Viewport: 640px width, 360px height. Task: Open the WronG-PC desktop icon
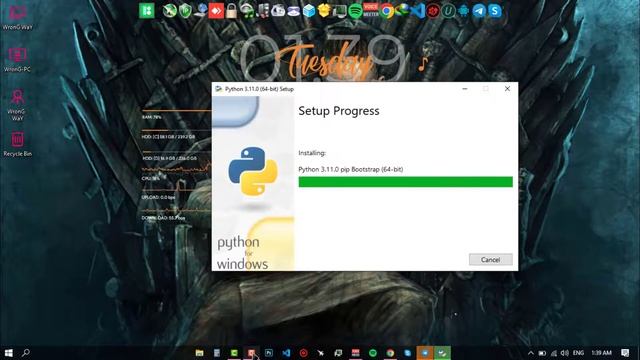(17, 60)
